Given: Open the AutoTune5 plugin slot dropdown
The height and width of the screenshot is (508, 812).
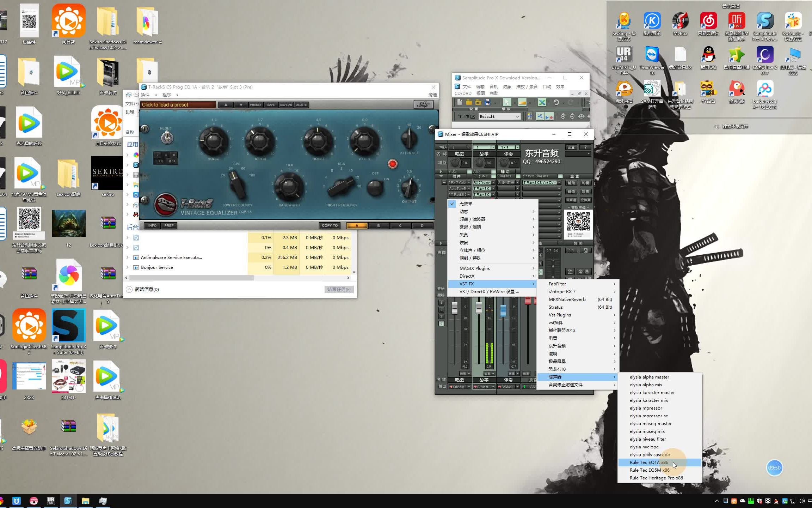Looking at the screenshot, I should (469, 189).
